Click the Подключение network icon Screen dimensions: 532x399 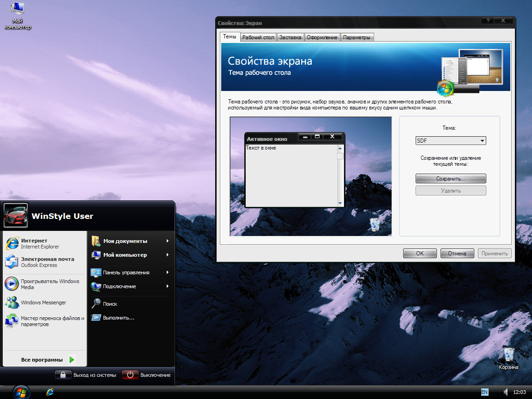[96, 286]
